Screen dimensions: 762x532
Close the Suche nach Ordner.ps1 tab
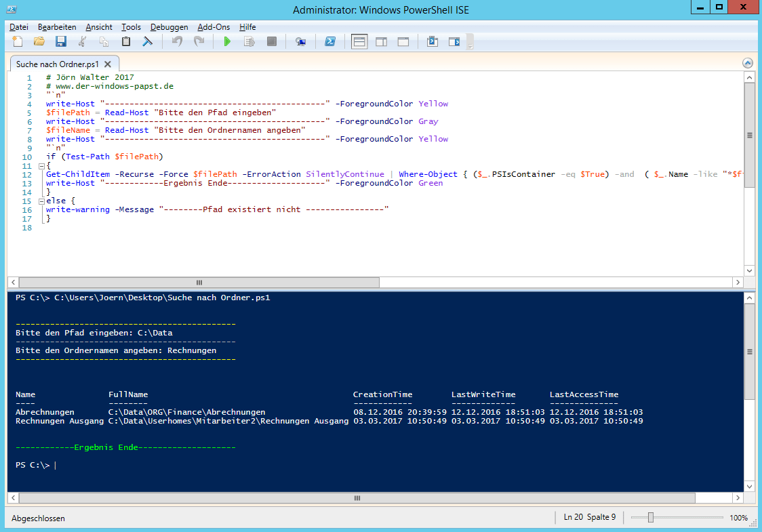(108, 64)
